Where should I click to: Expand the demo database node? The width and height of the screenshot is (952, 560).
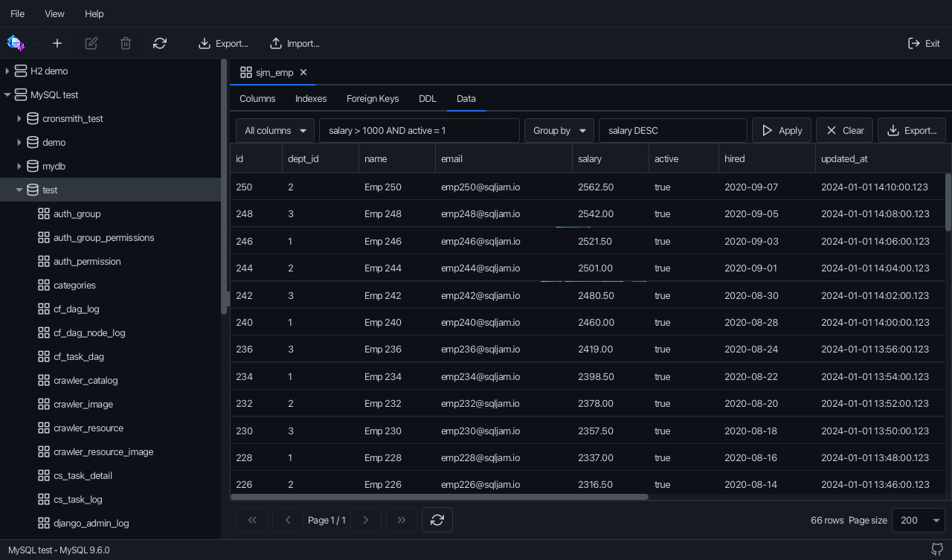[19, 142]
